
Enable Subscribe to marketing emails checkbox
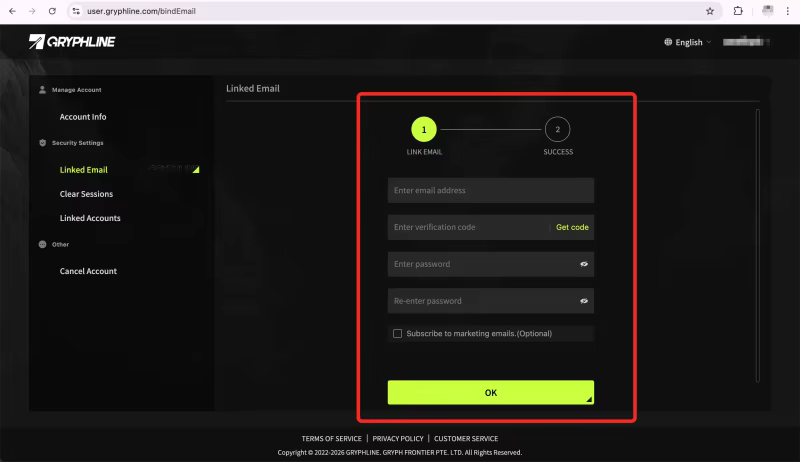tap(398, 333)
